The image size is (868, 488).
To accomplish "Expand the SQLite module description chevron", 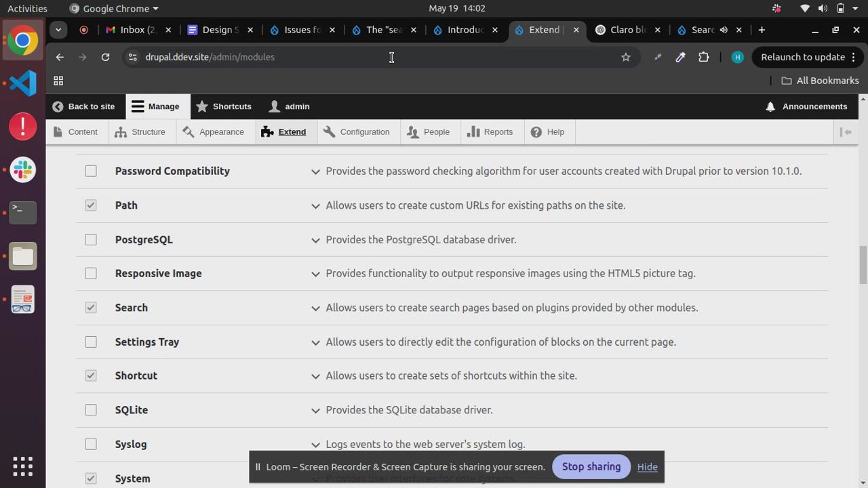I will click(x=315, y=410).
